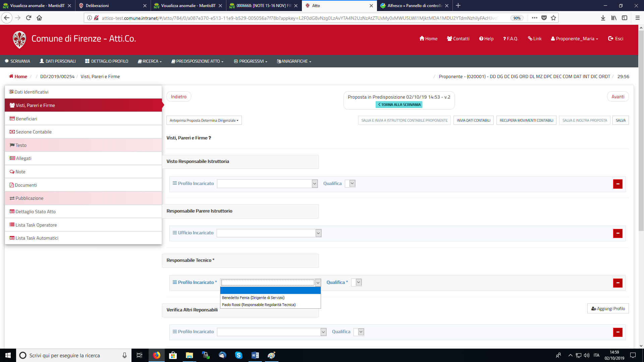Open Word from the taskbar
Viewport: 644px width, 362px height.
(x=255, y=355)
